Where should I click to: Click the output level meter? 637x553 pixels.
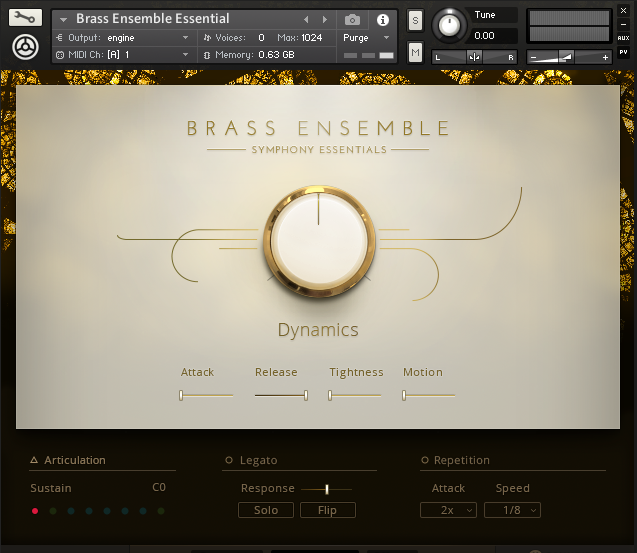[x=569, y=26]
